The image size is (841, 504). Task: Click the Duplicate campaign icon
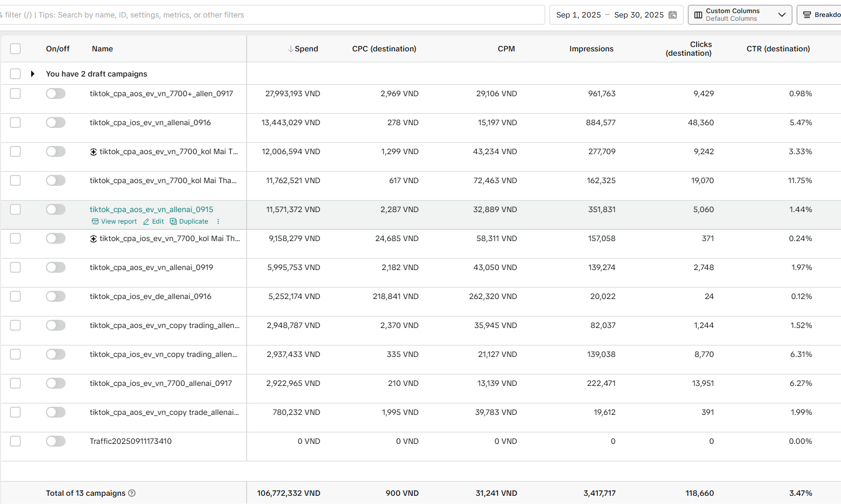[x=173, y=221]
